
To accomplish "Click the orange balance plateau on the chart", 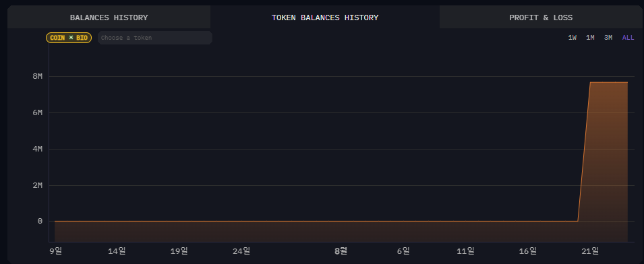I will tap(609, 82).
